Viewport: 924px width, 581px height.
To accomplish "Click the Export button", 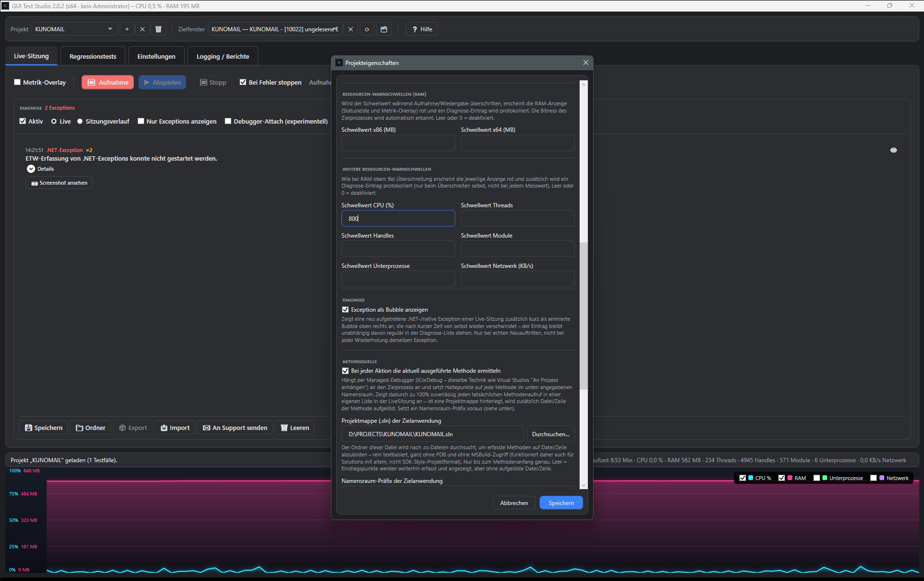I will click(x=133, y=428).
